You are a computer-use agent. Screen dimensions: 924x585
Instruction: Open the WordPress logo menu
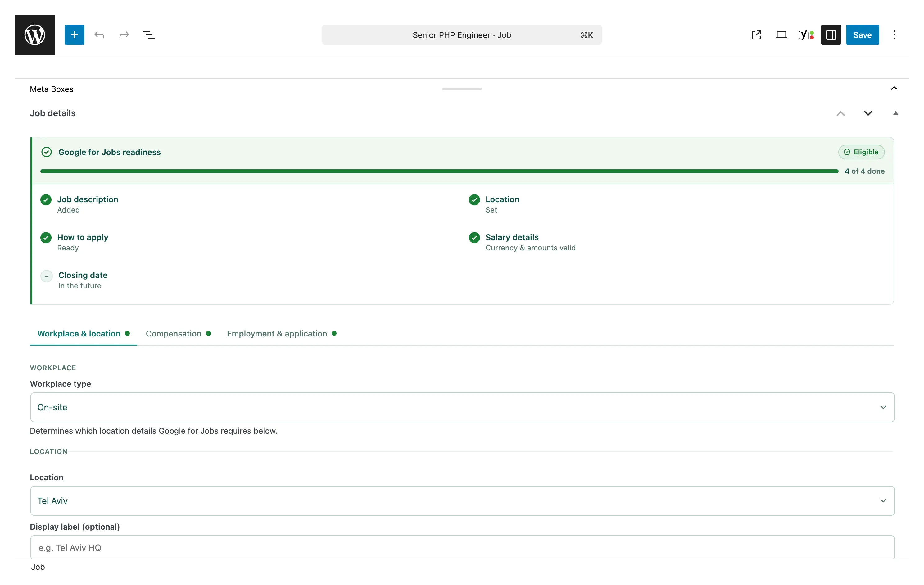coord(34,35)
